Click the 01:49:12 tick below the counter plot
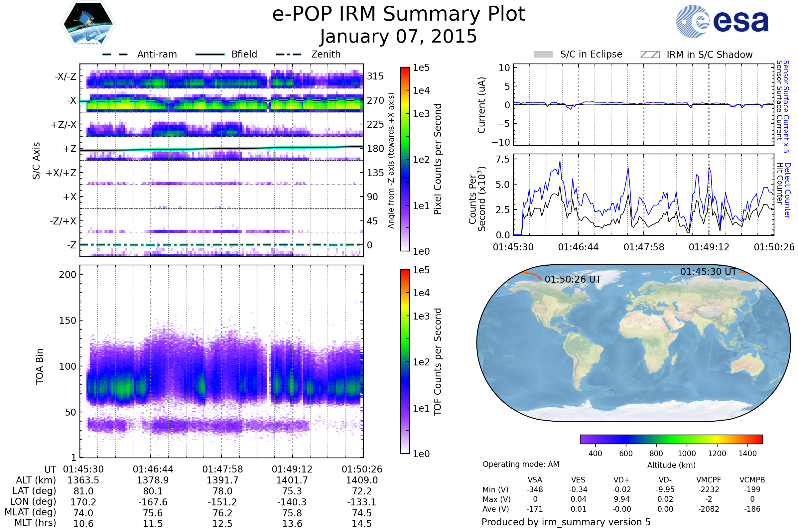The image size is (798, 532). [x=709, y=247]
